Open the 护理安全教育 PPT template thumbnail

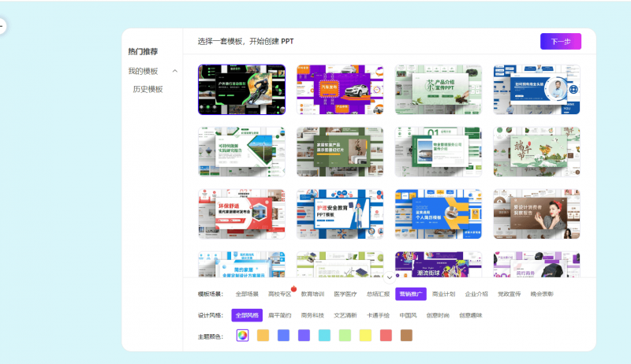(x=340, y=214)
